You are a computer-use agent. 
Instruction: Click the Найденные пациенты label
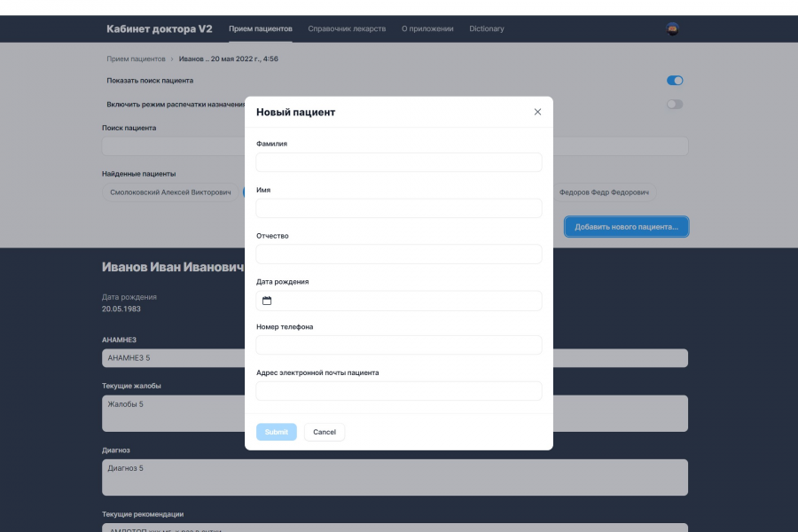139,174
